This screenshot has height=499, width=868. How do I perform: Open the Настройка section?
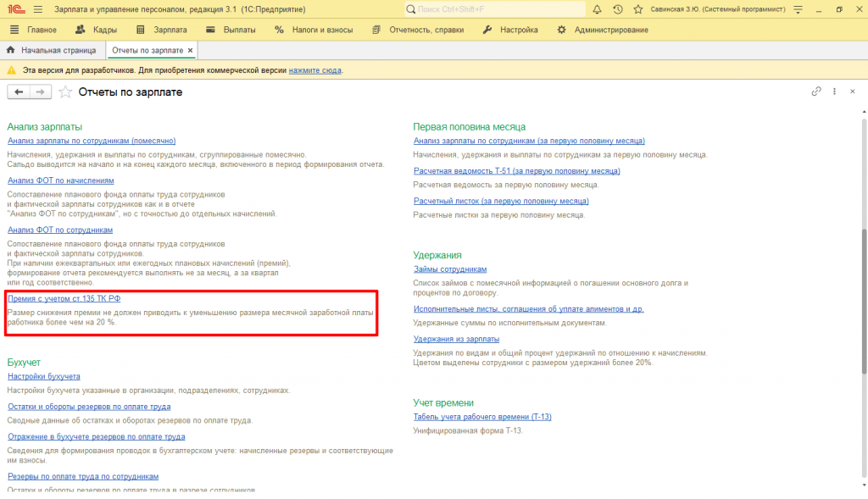pos(510,30)
